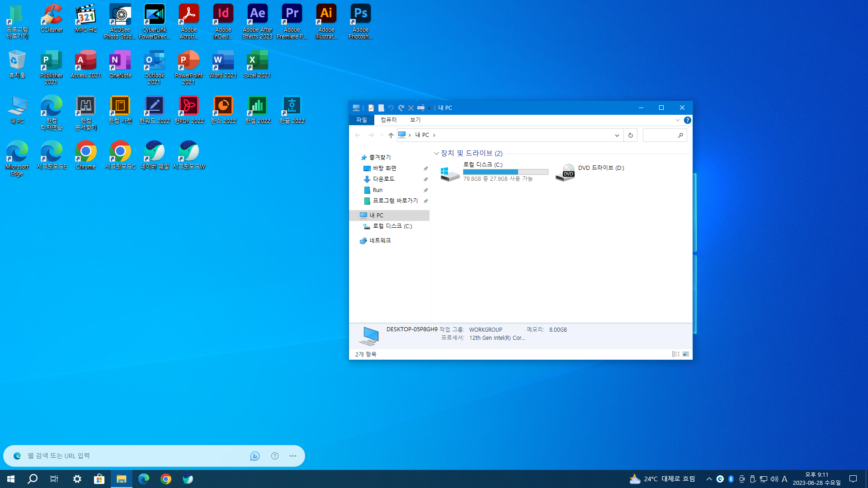
Task: Switch to large icons view at bottom-right
Action: pos(686,354)
